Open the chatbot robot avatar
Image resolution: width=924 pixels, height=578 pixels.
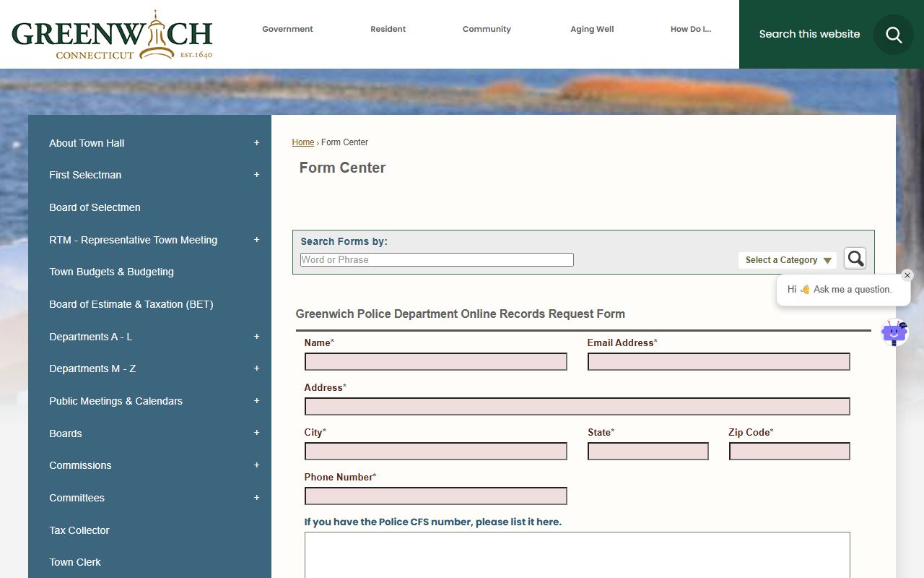click(894, 333)
